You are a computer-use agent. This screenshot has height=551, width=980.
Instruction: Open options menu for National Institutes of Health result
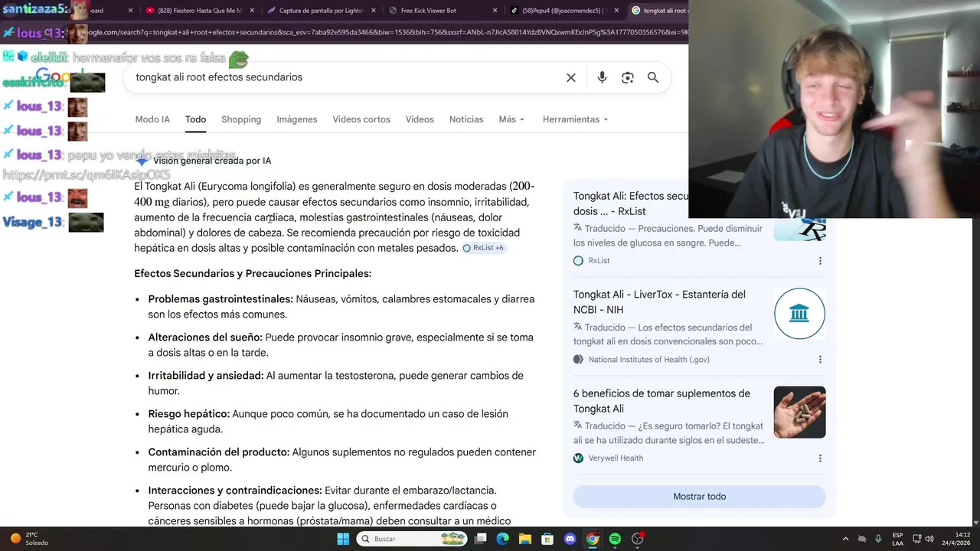pos(820,360)
